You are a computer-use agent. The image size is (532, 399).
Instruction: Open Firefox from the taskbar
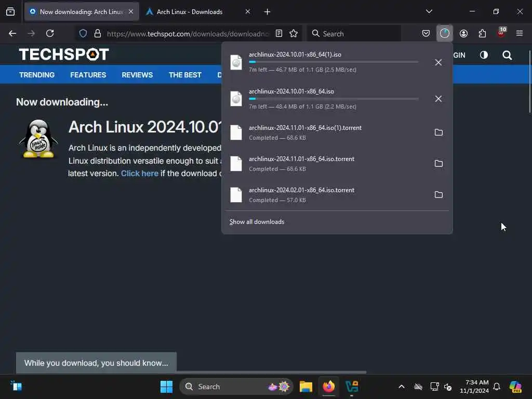point(329,387)
